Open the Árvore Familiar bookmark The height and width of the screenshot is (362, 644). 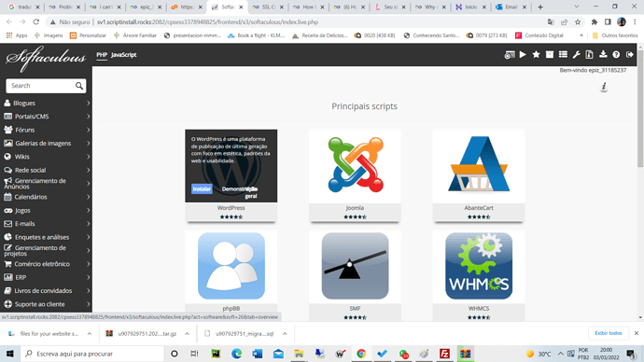click(135, 35)
